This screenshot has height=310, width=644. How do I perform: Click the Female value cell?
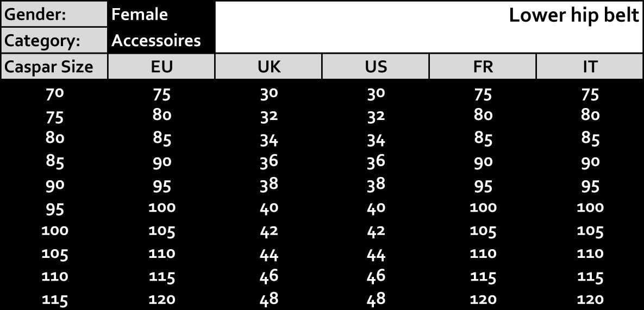click(x=140, y=14)
